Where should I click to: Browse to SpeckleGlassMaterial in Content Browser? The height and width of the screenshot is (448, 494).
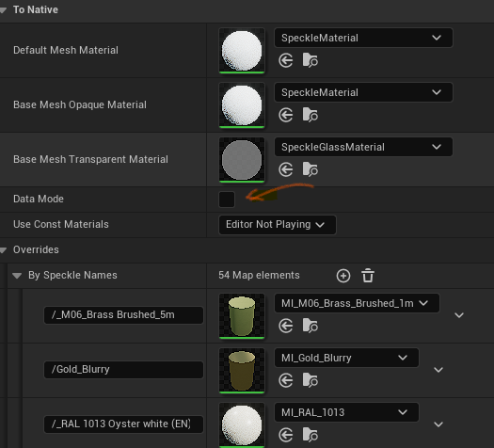pos(310,169)
